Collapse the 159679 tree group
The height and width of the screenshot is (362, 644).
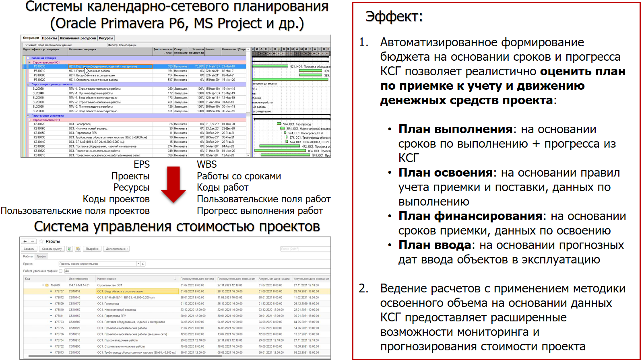(x=43, y=285)
